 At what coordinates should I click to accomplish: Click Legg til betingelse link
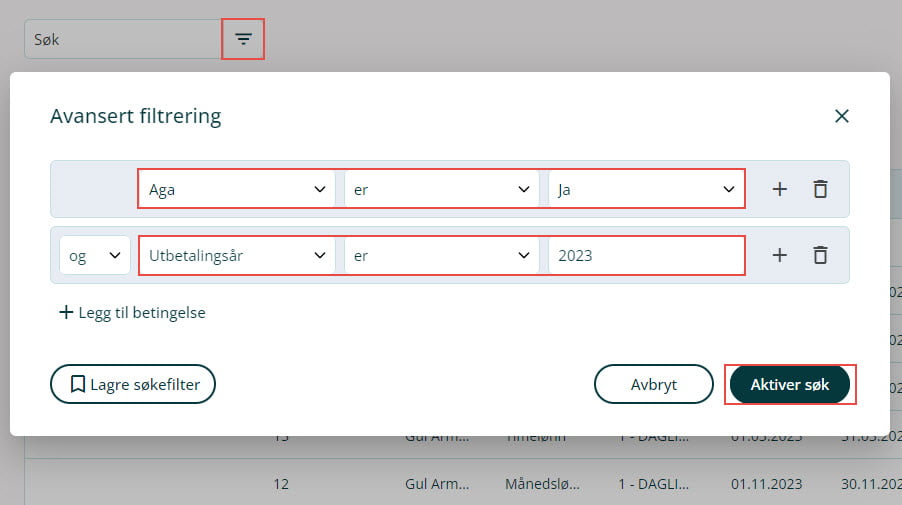132,312
